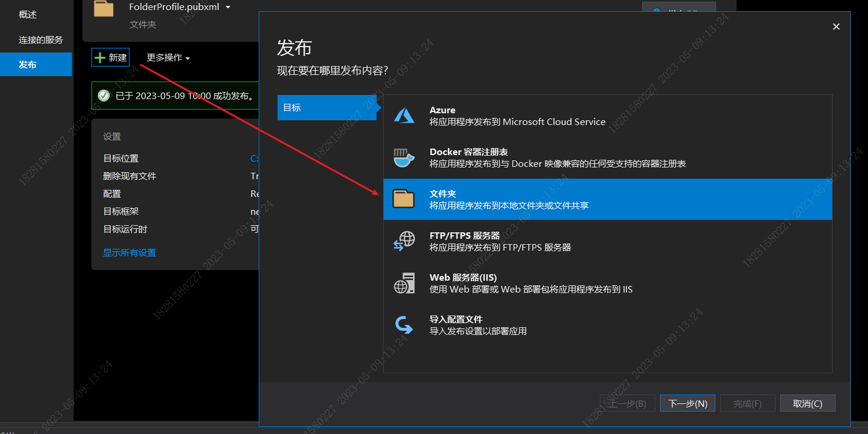Image resolution: width=868 pixels, height=434 pixels.
Task: Open the 显示所有设置 link
Action: pos(130,252)
